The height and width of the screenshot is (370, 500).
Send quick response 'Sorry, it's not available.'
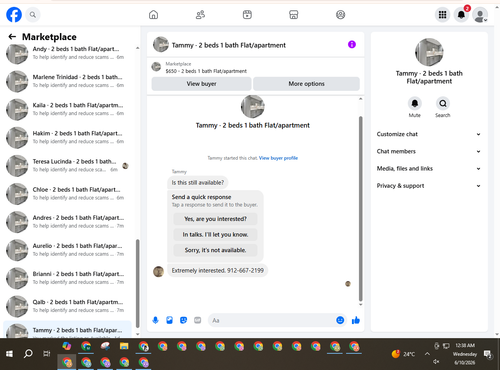pos(215,250)
